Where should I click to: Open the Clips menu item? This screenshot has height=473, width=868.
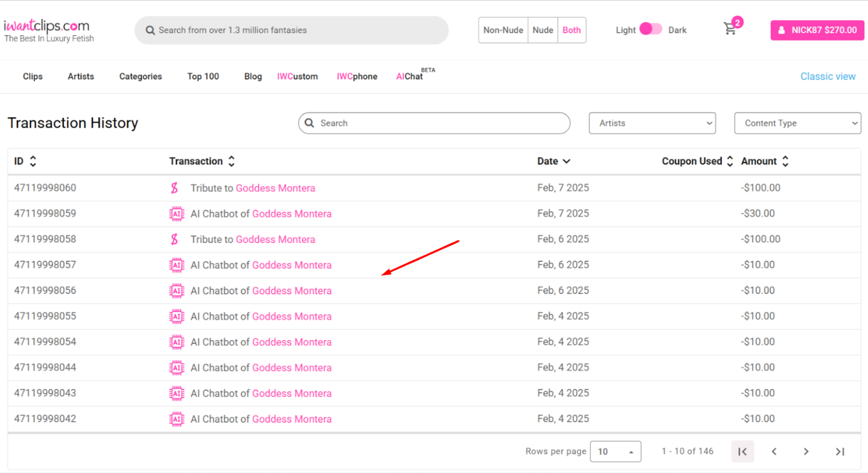(33, 77)
